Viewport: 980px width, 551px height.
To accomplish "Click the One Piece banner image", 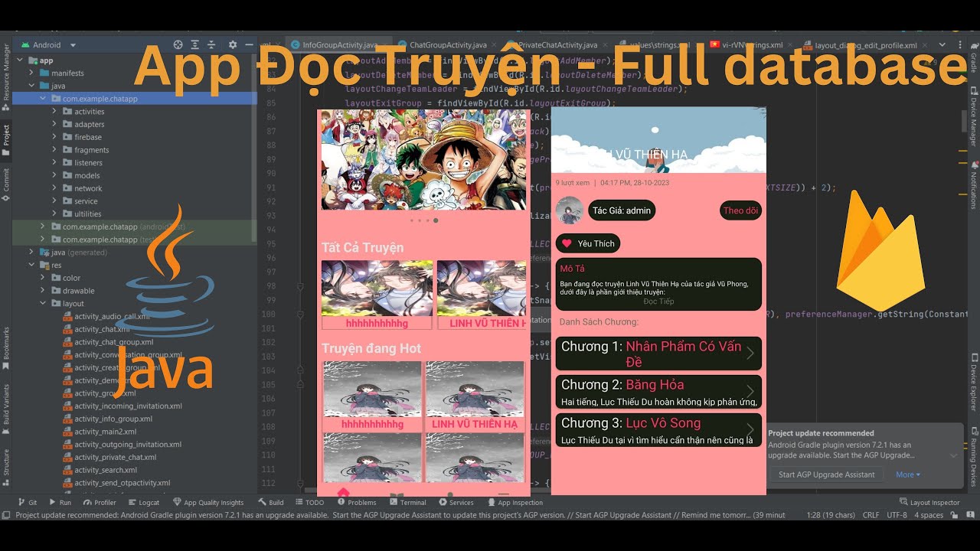I will coord(424,159).
